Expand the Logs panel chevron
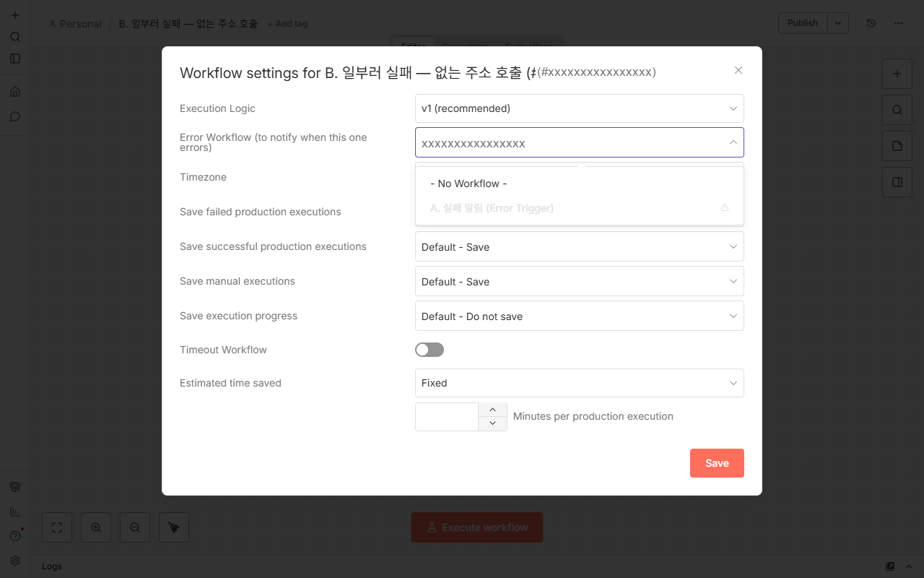This screenshot has height=578, width=924. tap(909, 566)
